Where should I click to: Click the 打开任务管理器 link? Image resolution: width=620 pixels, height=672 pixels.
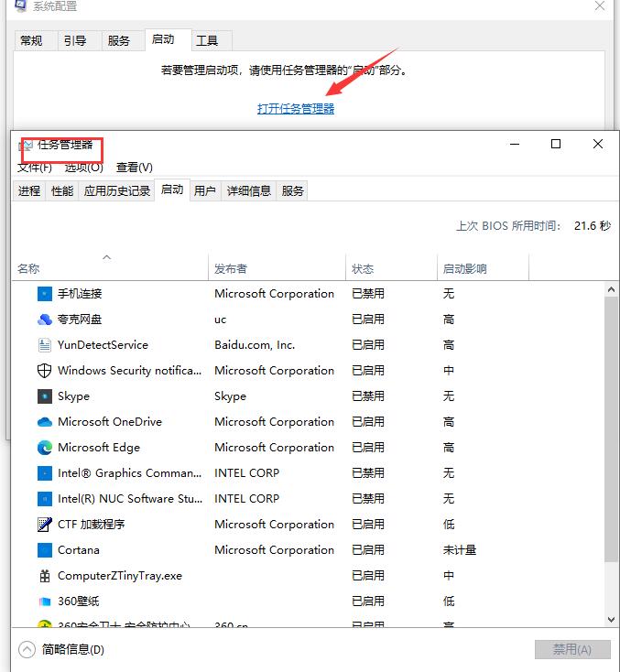[296, 109]
